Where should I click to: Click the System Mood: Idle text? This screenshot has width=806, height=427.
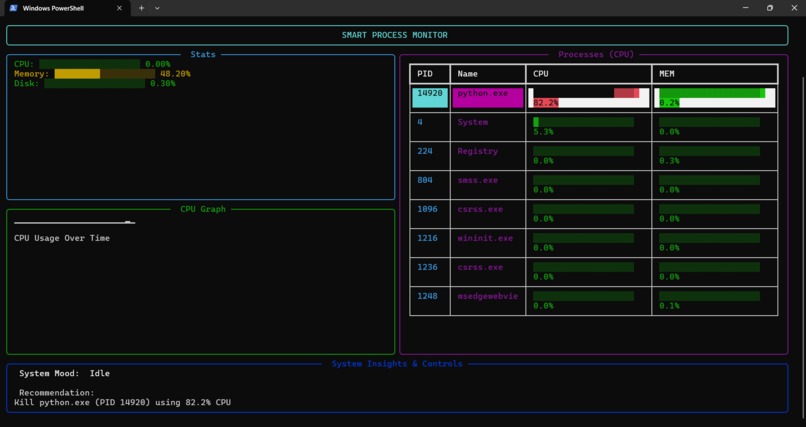click(64, 374)
